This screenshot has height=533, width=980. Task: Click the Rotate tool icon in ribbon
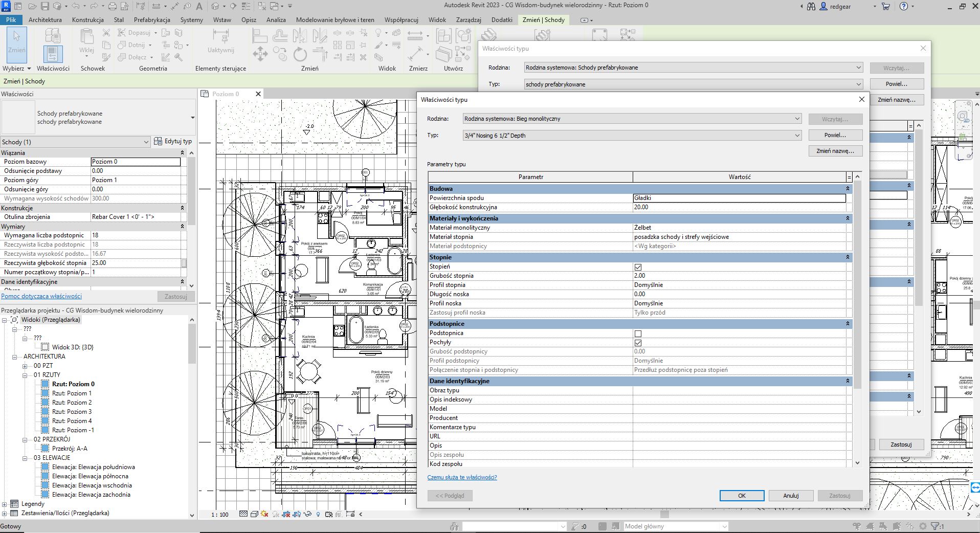300,54
